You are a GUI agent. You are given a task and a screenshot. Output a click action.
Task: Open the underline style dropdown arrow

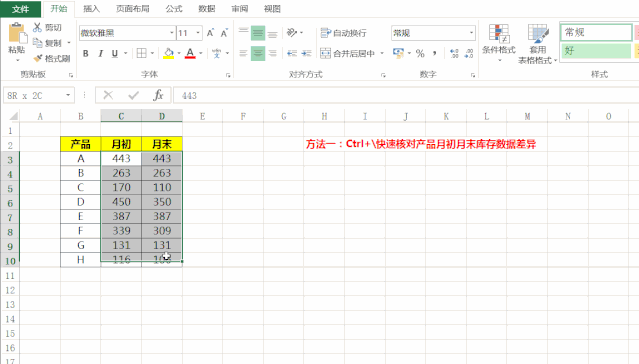pyautogui.click(x=126, y=53)
